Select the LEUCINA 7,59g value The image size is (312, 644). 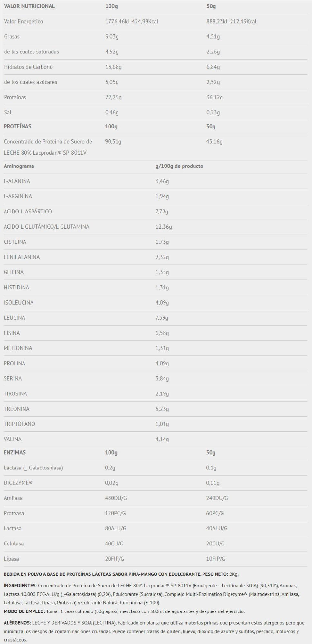[162, 318]
